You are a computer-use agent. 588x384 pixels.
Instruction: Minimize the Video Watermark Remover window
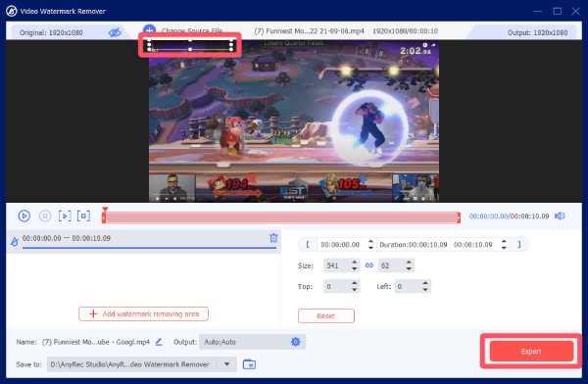538,11
